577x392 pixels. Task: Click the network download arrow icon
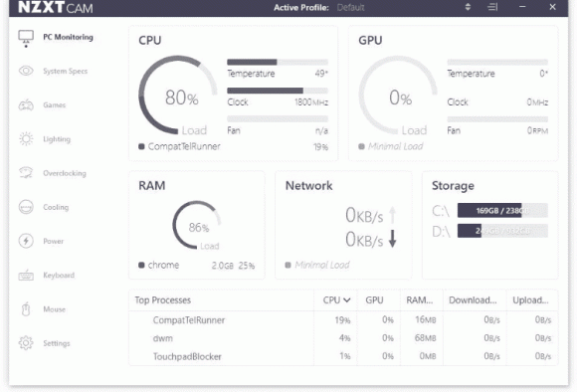point(392,239)
